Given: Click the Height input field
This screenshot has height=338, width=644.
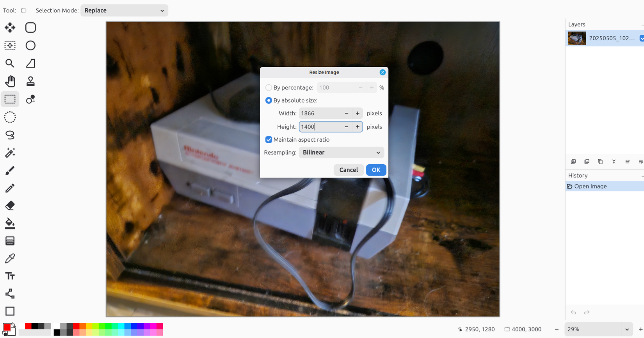Looking at the screenshot, I should [x=320, y=127].
